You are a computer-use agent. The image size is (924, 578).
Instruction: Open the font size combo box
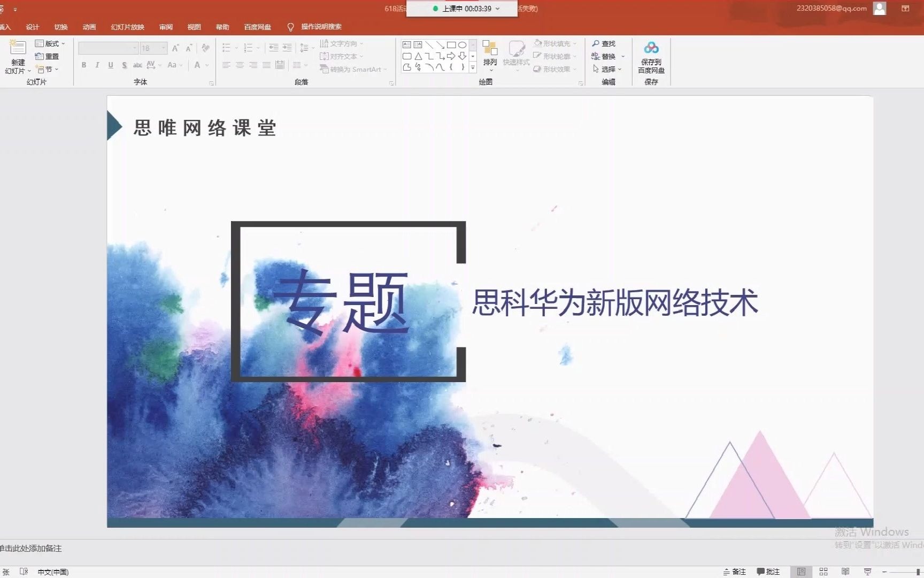(x=154, y=48)
